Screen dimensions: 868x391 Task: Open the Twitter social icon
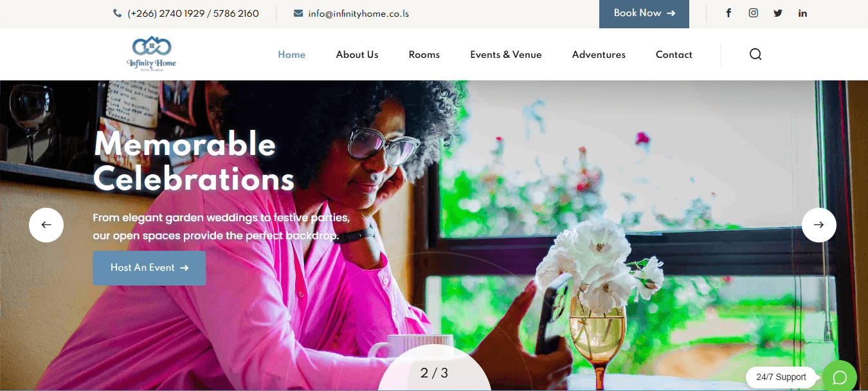coord(778,13)
